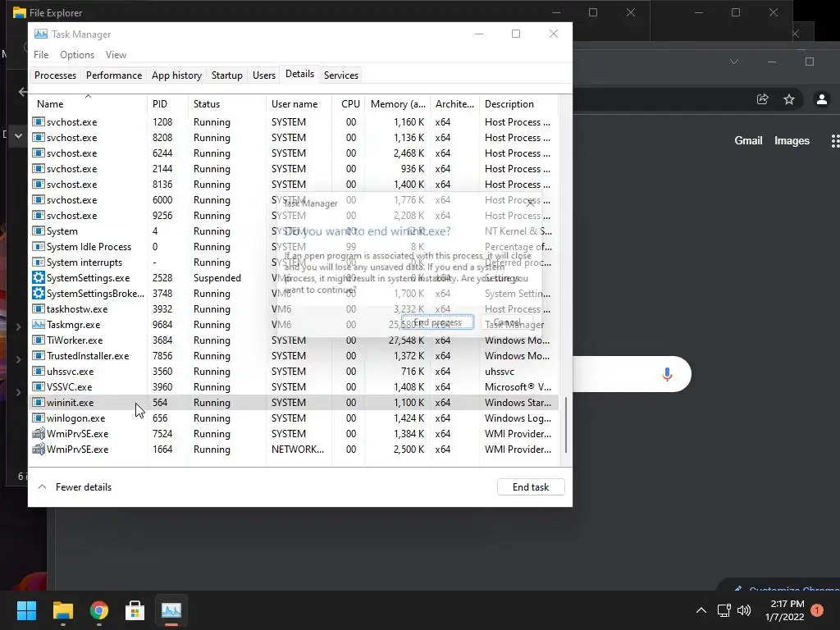Screen dimensions: 840x630
Task: Bookmark the page with Chrome star icon
Action: pyautogui.click(x=789, y=99)
